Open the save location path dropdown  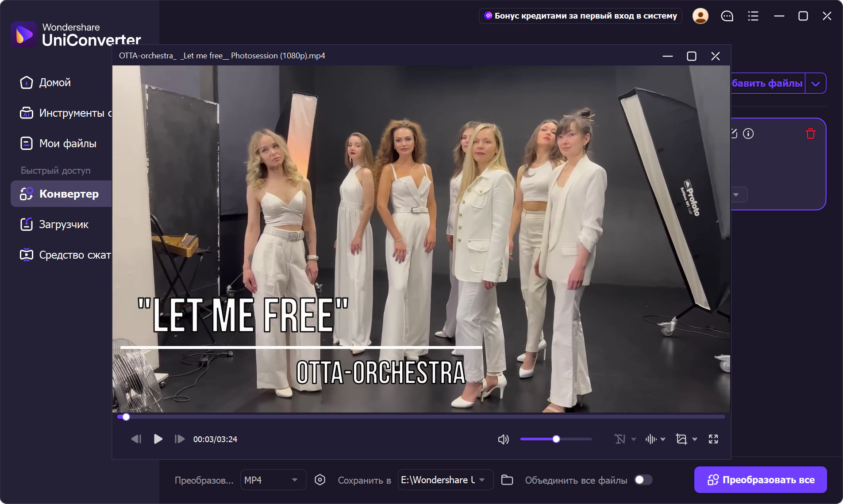coord(446,480)
